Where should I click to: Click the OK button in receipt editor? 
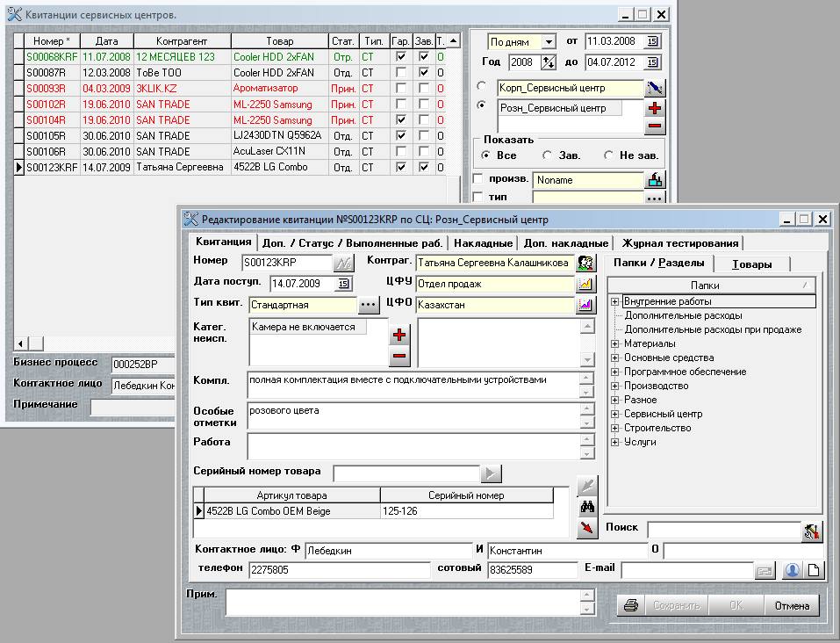pos(736,605)
